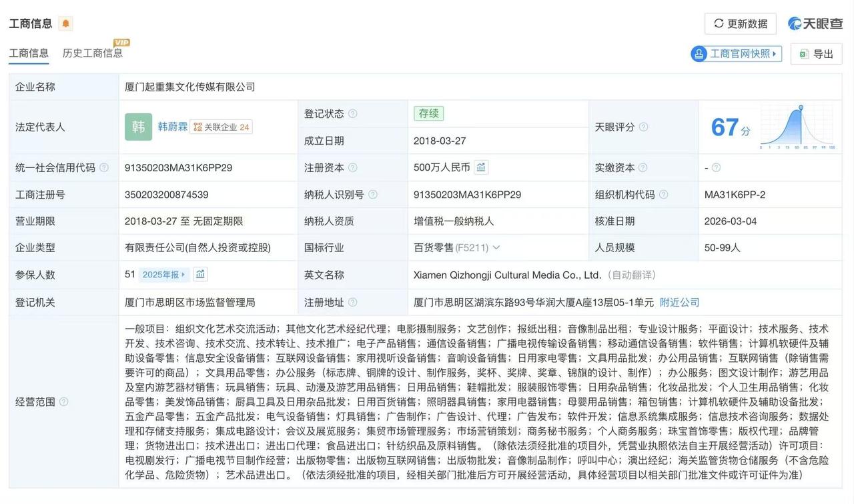Click the refresh icon in 更新数据
Viewport: 854px width, 504px height.
(x=719, y=24)
